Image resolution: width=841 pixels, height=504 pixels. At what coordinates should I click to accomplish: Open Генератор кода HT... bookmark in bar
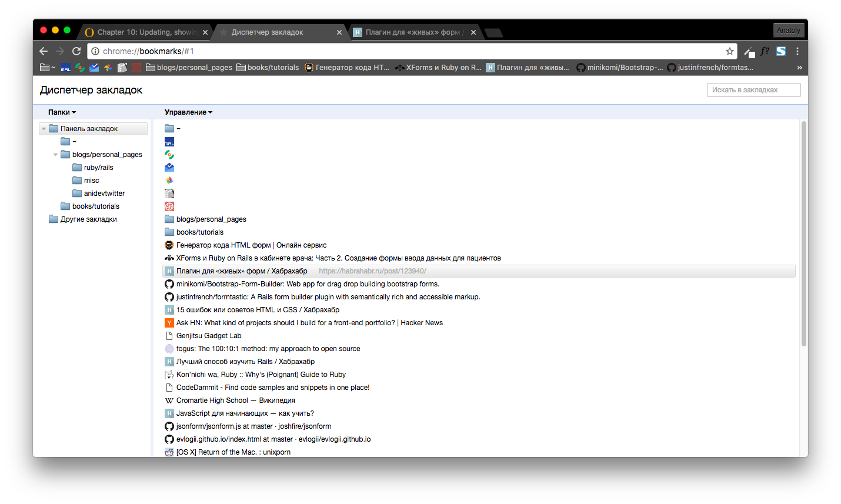click(x=347, y=68)
